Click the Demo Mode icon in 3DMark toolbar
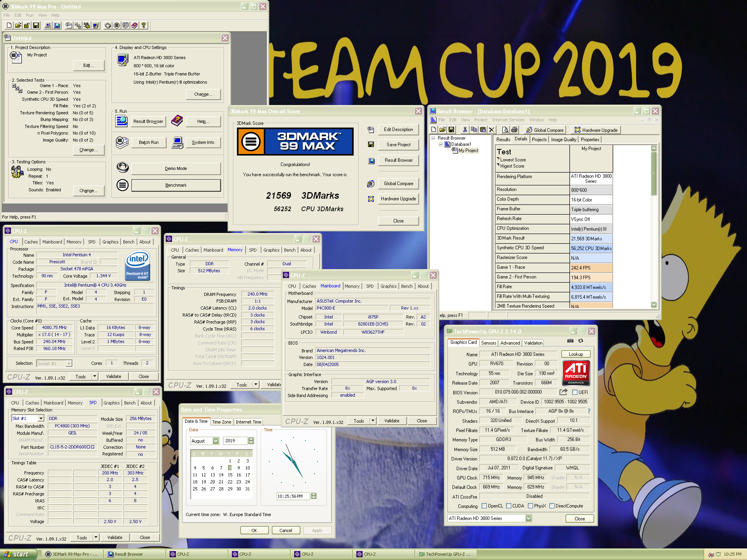 tap(108, 25)
